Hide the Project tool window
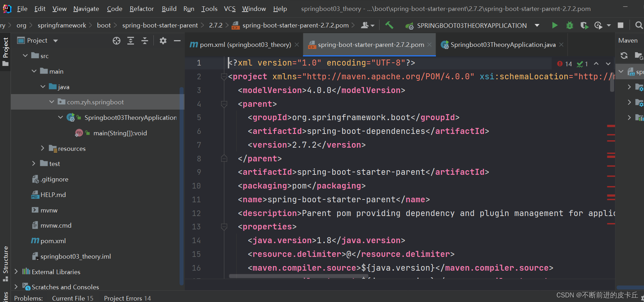Screen dimensions: 644x302 coord(177,41)
